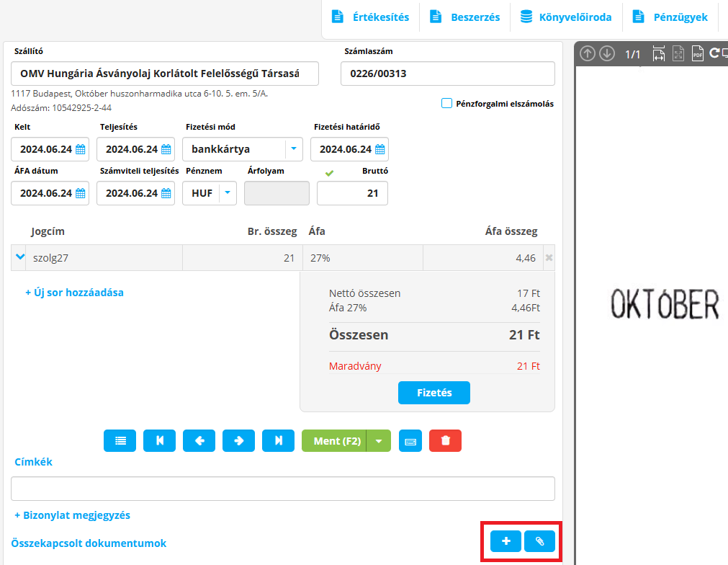728x565 pixels.
Task: Enable Pénzforgalmi elszámolás checkbox
Action: pyautogui.click(x=446, y=103)
